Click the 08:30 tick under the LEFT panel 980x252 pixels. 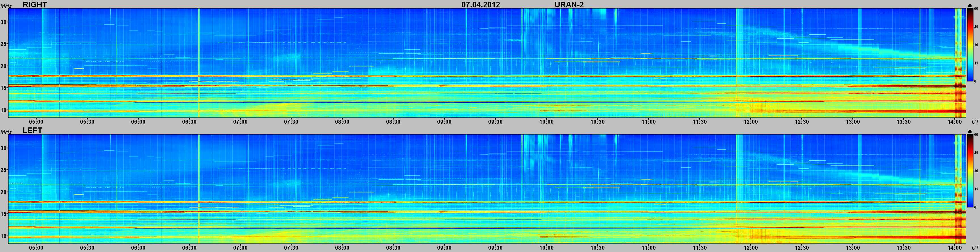pyautogui.click(x=393, y=248)
